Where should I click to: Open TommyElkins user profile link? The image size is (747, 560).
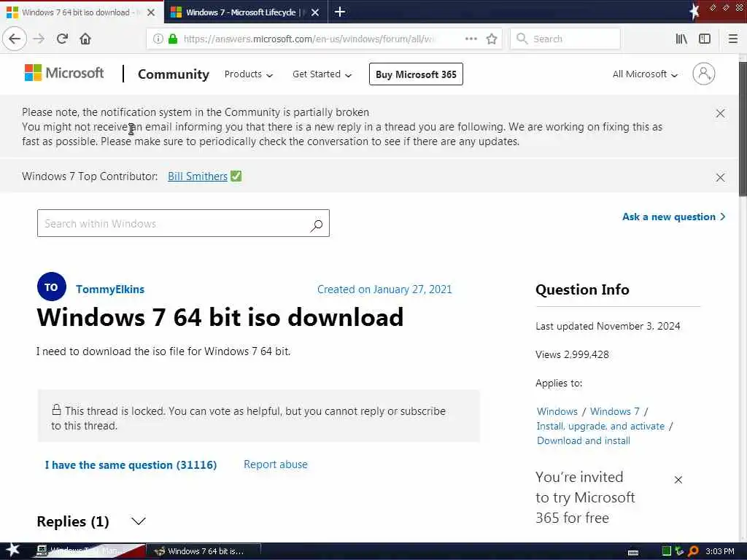[x=110, y=289]
